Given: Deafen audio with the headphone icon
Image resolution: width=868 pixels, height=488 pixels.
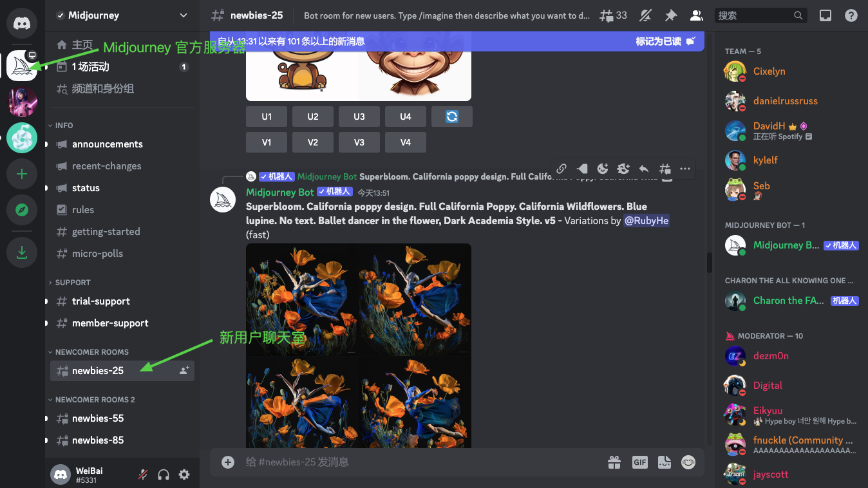Looking at the screenshot, I should pos(163,474).
